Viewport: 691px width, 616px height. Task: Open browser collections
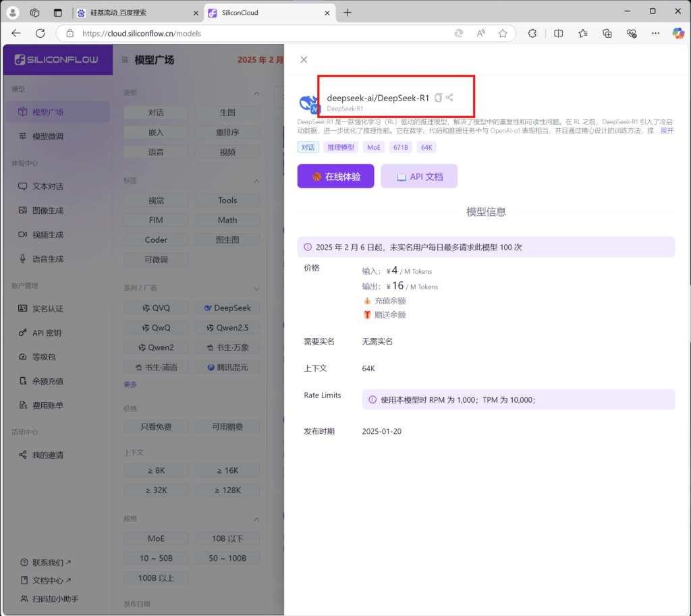[x=607, y=34]
